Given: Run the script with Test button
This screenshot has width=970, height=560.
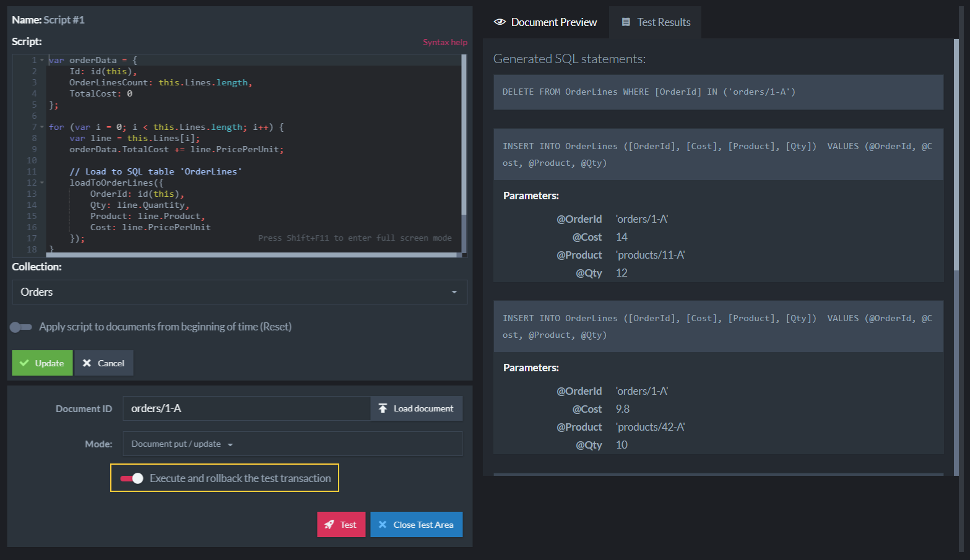Looking at the screenshot, I should click(341, 525).
